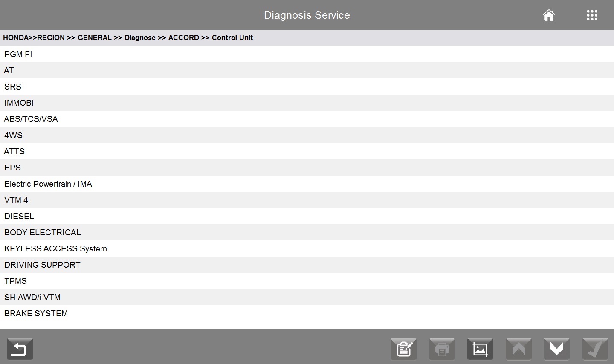614x364 pixels.
Task: Select the AT control unit
Action: click(x=307, y=70)
